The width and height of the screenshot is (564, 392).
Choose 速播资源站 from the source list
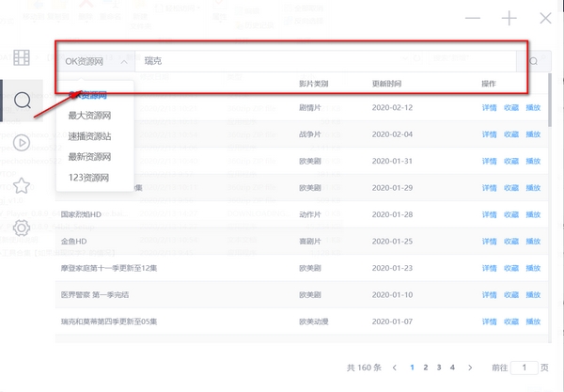89,136
